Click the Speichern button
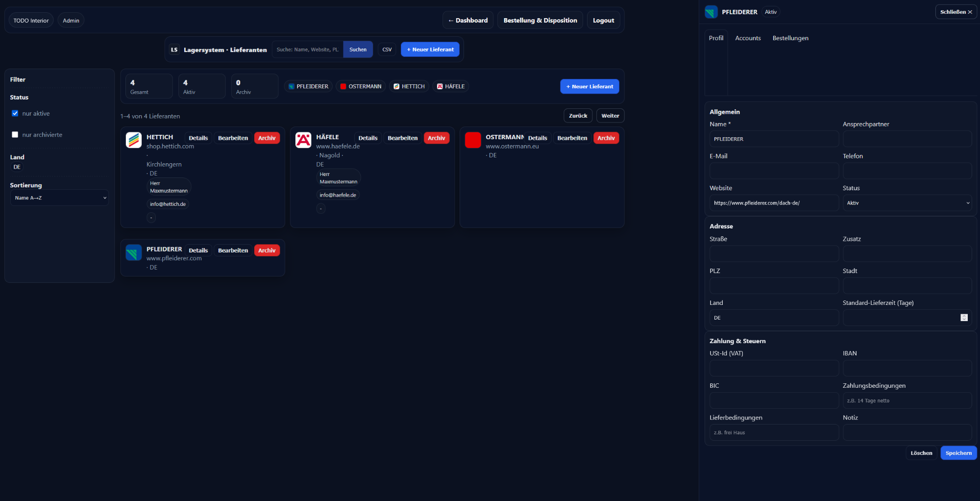The height and width of the screenshot is (501, 980). (958, 453)
